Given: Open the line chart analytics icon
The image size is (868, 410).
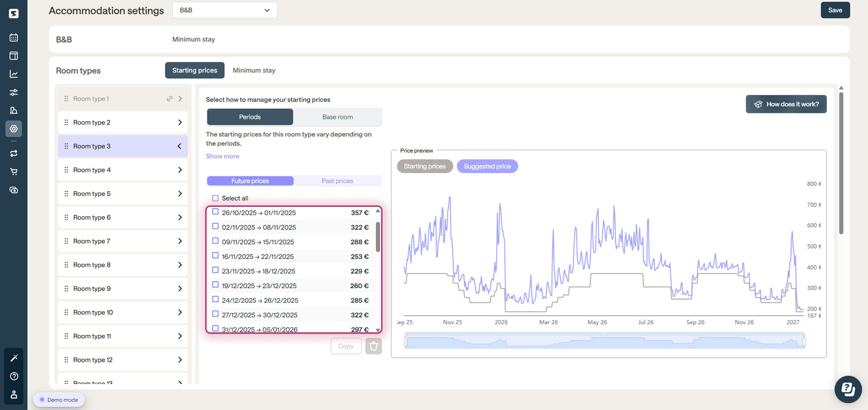Looking at the screenshot, I should tap(14, 74).
